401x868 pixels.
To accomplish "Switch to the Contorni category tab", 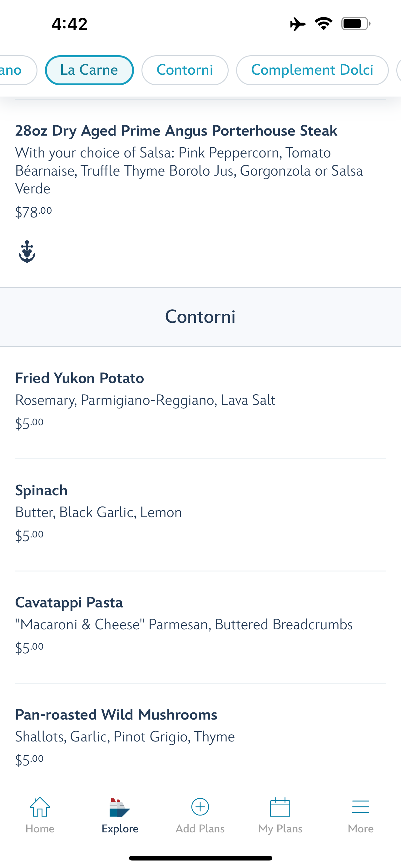I will [x=185, y=70].
